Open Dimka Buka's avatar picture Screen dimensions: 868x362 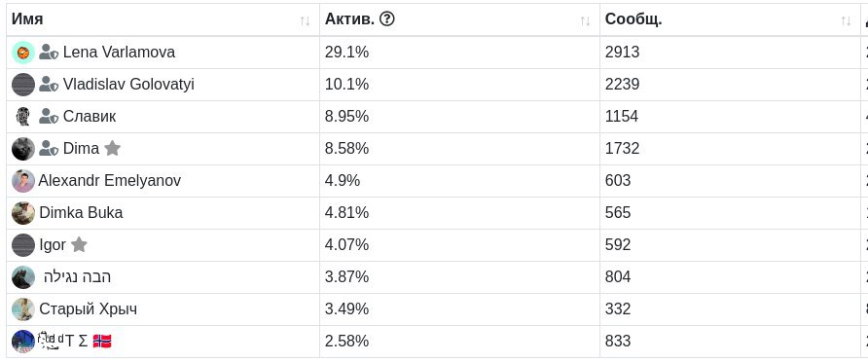[23, 213]
